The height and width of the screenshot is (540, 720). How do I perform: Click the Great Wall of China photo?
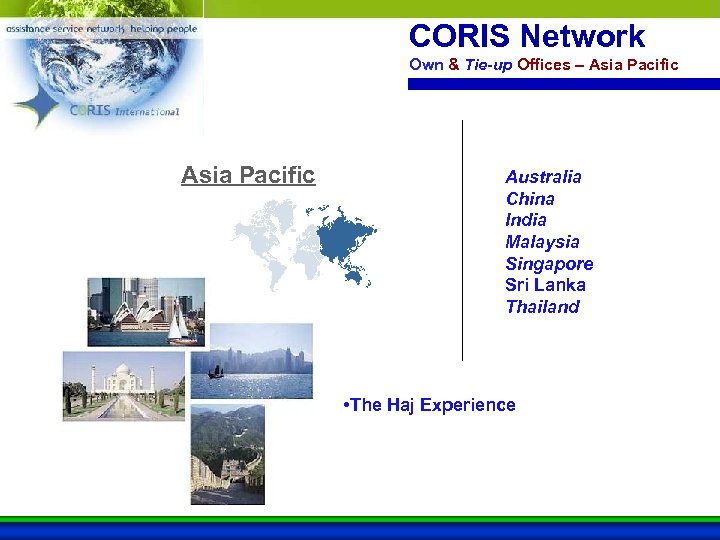pos(228,455)
